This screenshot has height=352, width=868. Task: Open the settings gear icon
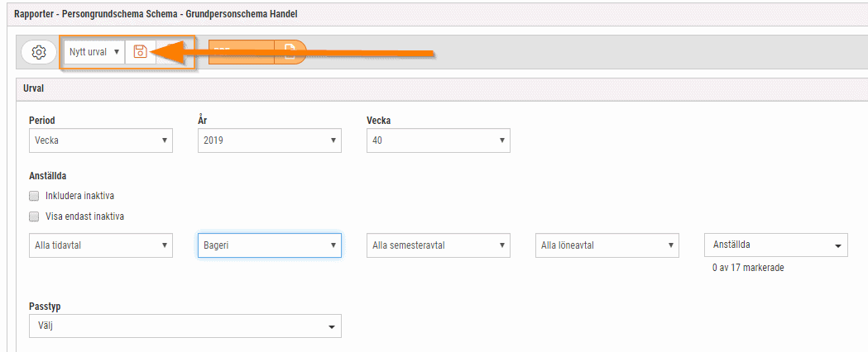[x=39, y=52]
